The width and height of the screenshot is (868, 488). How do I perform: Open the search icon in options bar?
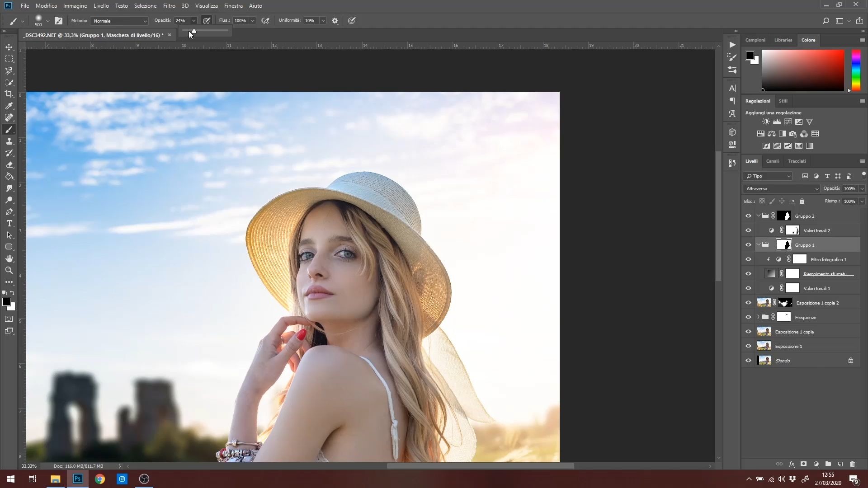(x=826, y=21)
